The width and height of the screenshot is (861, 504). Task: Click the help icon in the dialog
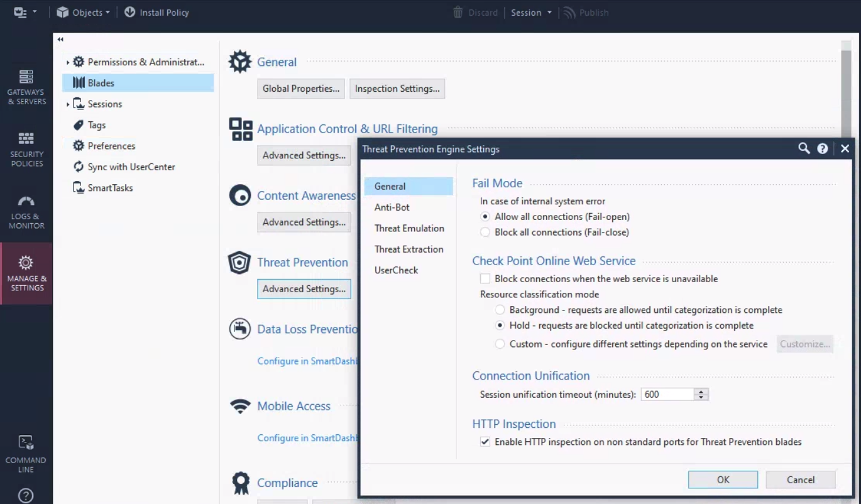click(823, 149)
